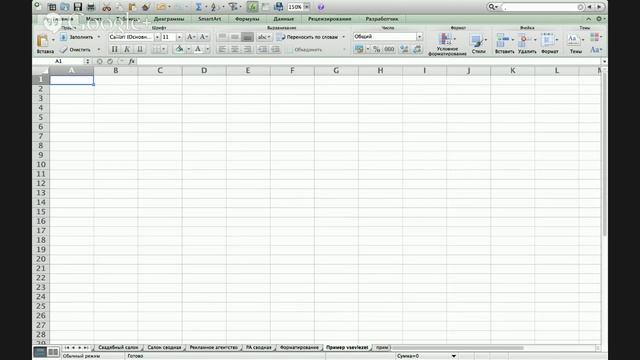
Task: Open the zoom 150% dropdown
Action: (307, 7)
